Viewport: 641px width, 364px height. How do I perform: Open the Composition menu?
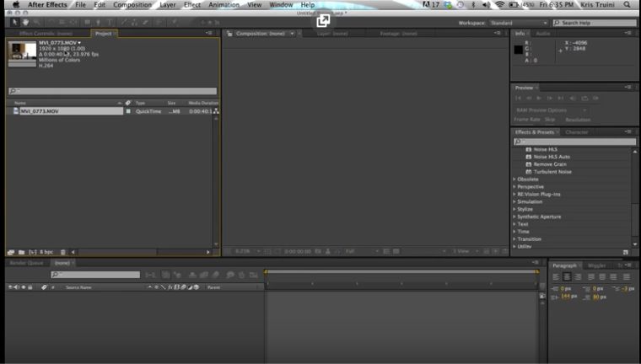pos(133,5)
